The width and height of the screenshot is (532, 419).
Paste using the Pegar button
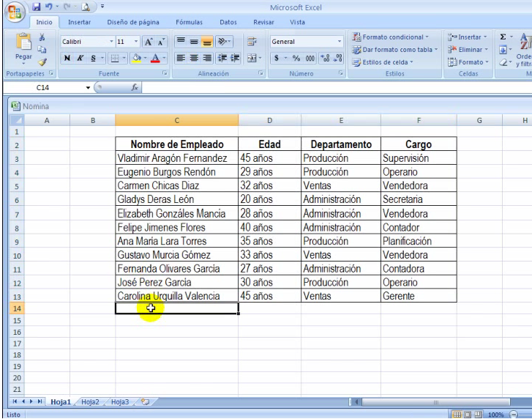pyautogui.click(x=23, y=48)
